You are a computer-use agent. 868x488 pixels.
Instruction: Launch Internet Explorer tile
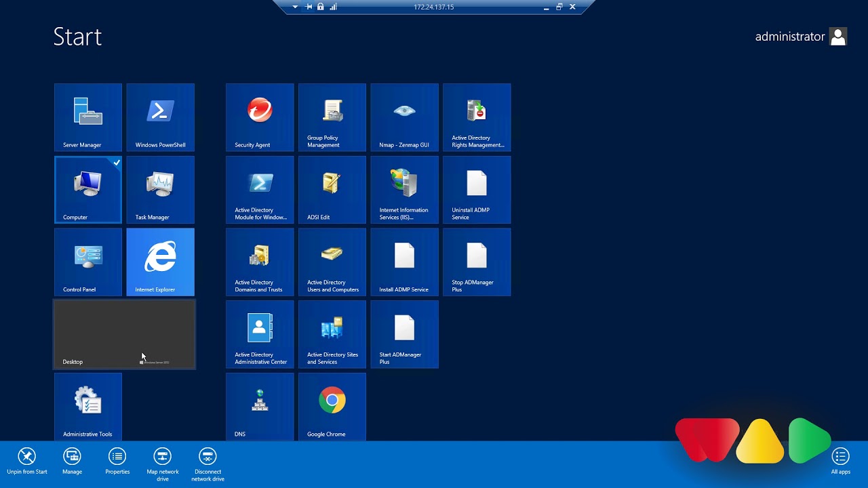[161, 262]
